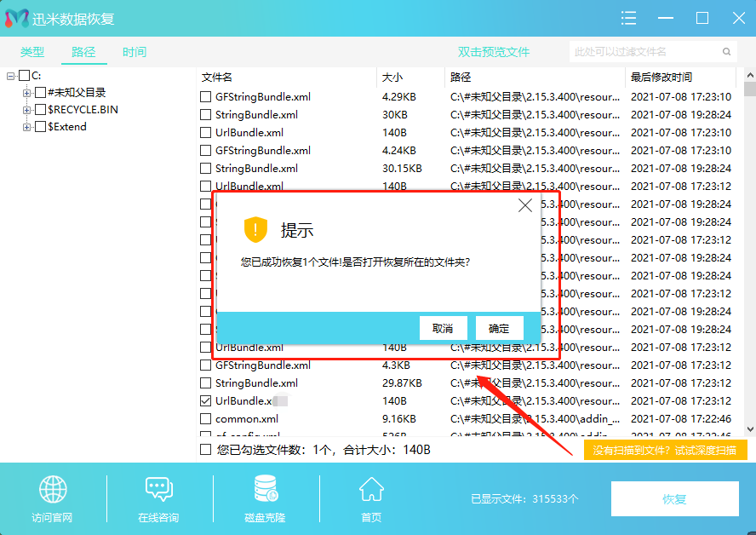Click the 在线咨询 chat icon
This screenshot has height=535, width=756.
(x=158, y=492)
